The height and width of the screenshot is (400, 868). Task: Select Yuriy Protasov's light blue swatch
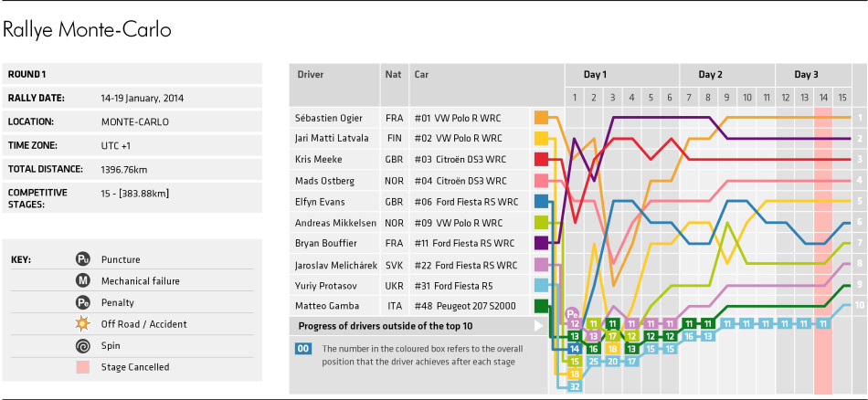click(541, 286)
